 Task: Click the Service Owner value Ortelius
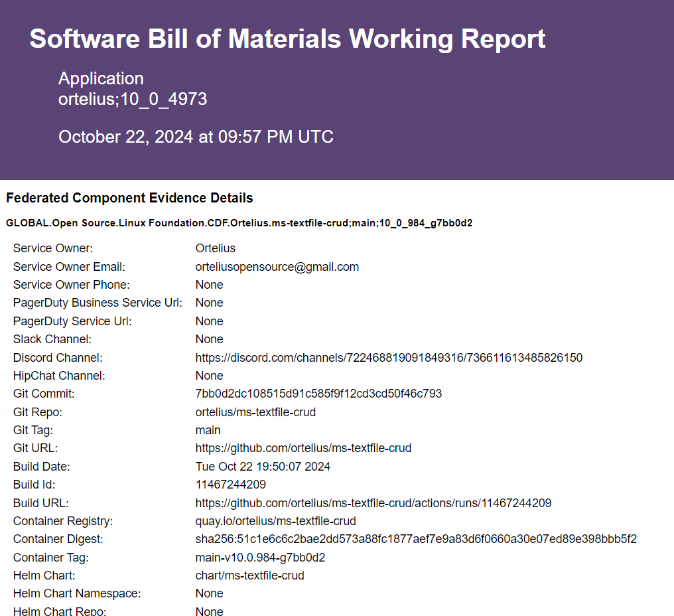pyautogui.click(x=215, y=248)
